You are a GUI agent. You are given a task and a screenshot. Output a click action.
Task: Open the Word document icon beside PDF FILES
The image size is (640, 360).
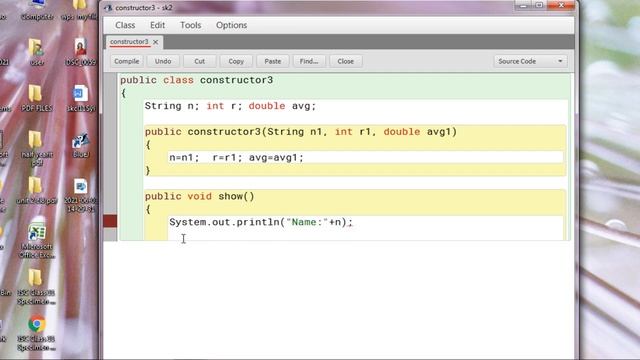coord(80,98)
